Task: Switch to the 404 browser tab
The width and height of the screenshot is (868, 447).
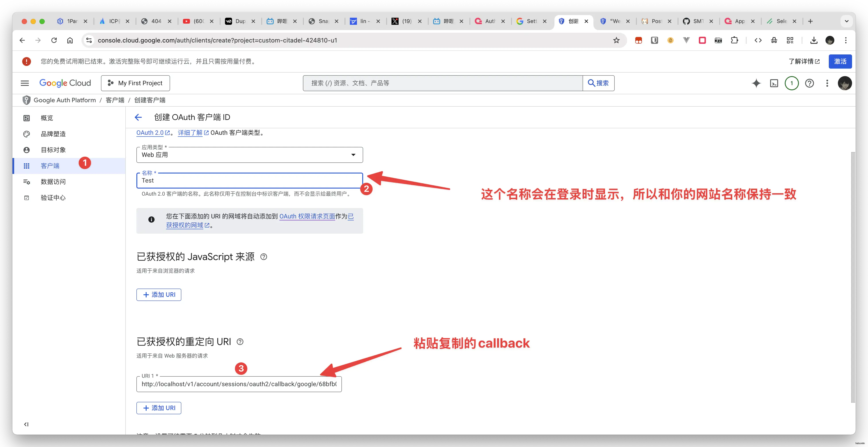Action: (x=156, y=21)
